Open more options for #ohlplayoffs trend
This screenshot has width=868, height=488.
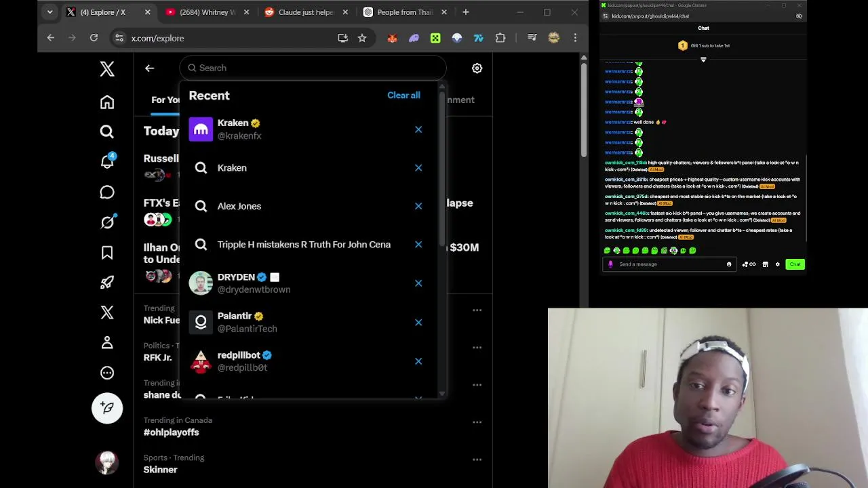pyautogui.click(x=477, y=422)
